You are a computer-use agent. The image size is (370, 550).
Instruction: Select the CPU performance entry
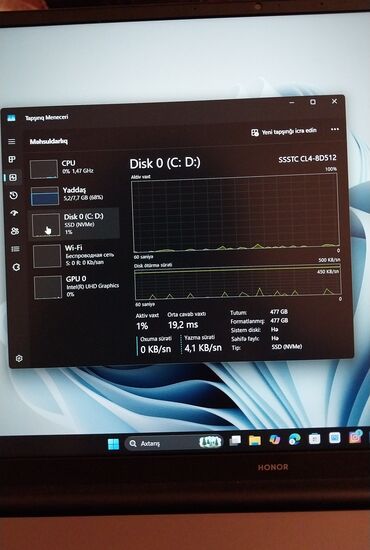72,169
